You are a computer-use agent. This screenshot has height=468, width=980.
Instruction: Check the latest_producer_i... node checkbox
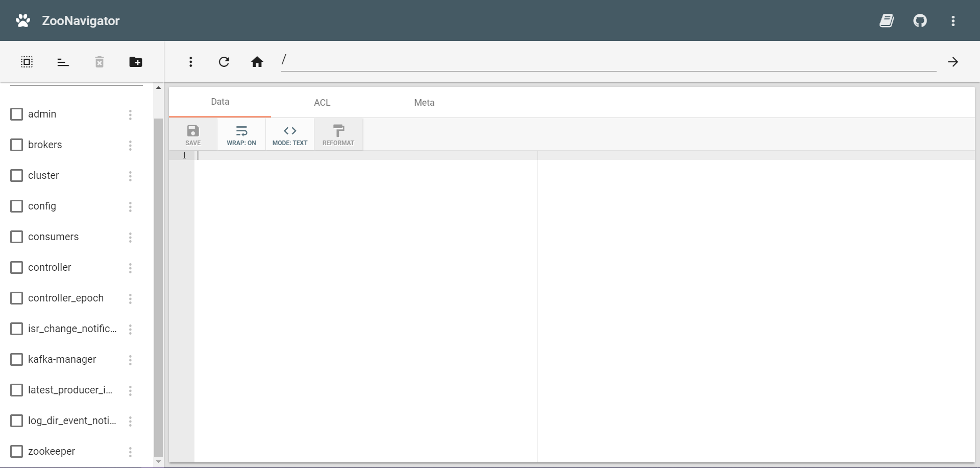pyautogui.click(x=16, y=390)
